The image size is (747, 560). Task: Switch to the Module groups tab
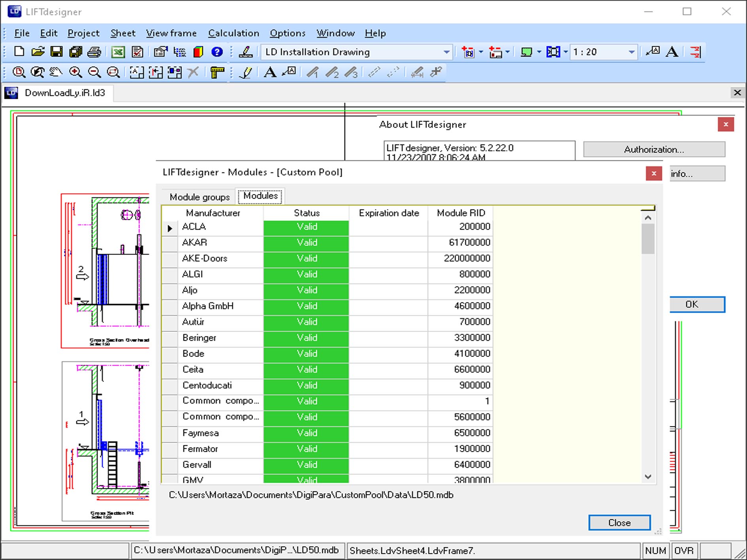[x=200, y=197]
